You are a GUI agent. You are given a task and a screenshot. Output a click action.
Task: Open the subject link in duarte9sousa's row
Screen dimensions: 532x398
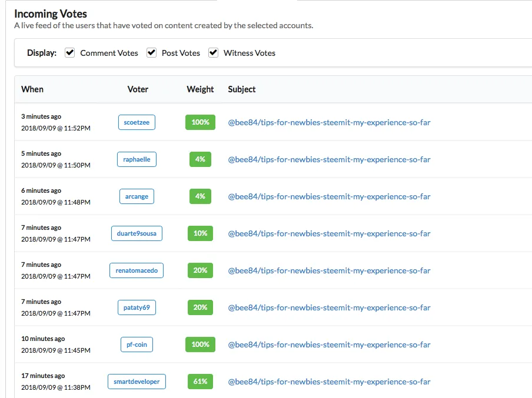pos(329,233)
